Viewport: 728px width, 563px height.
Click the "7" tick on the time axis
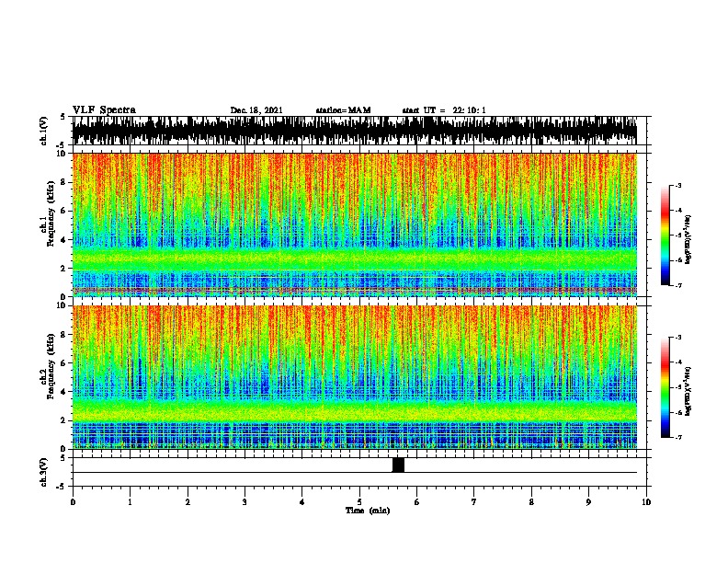tap(474, 502)
